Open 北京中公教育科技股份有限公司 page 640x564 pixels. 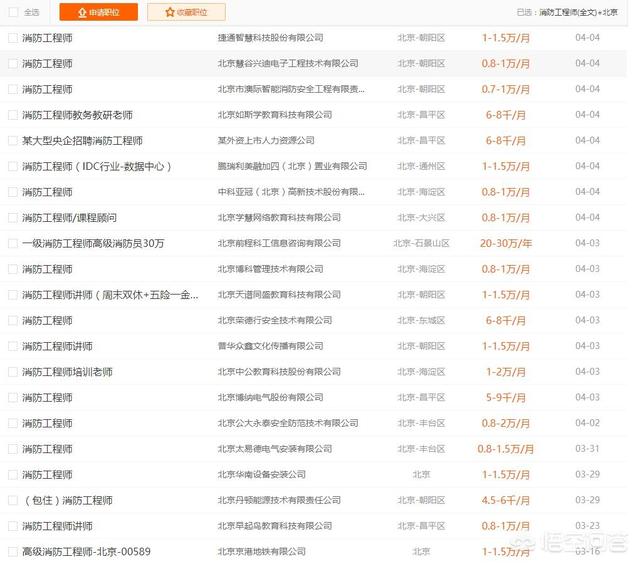(279, 372)
